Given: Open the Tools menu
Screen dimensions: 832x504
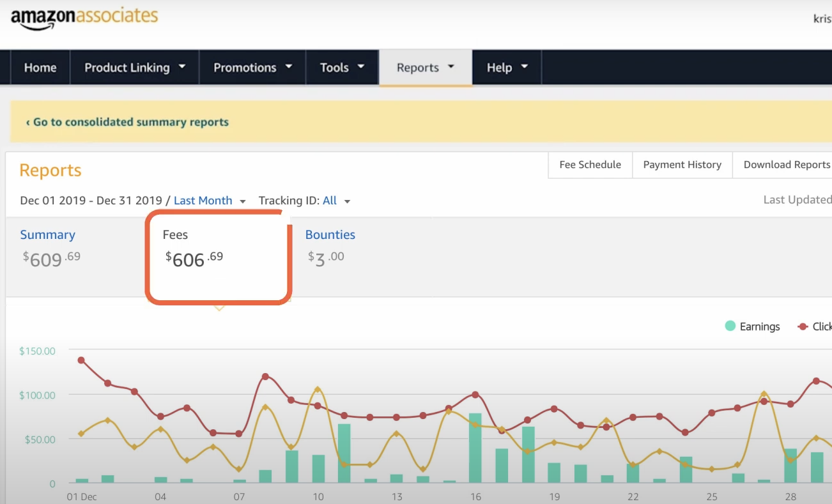Looking at the screenshot, I should tap(342, 68).
